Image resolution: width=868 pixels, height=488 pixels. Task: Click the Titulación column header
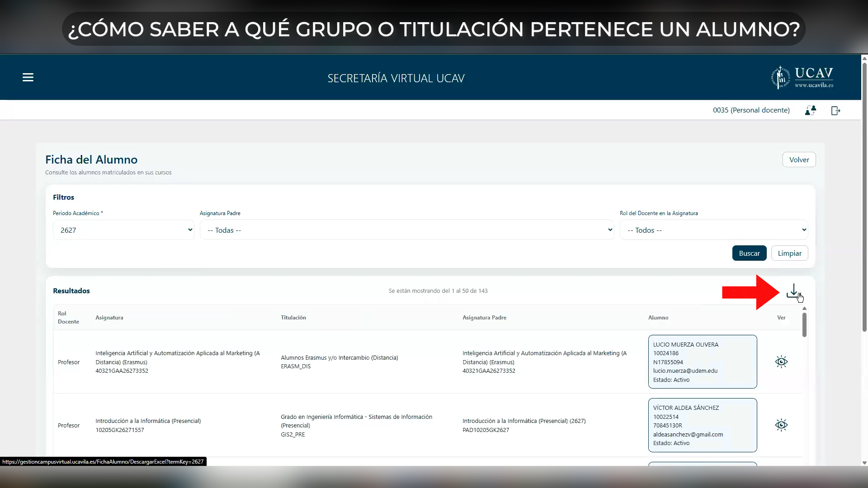coord(293,318)
